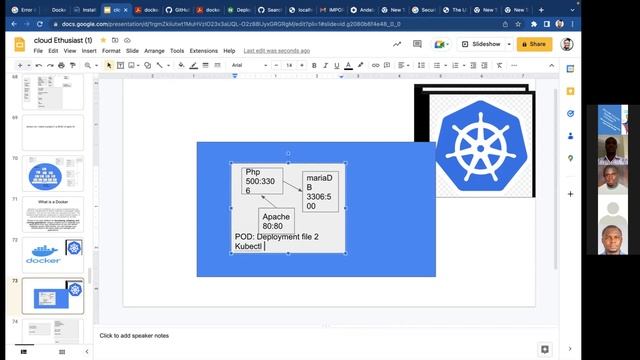Increase the text indent
Viewport: 640px width, 360px height.
tap(484, 65)
